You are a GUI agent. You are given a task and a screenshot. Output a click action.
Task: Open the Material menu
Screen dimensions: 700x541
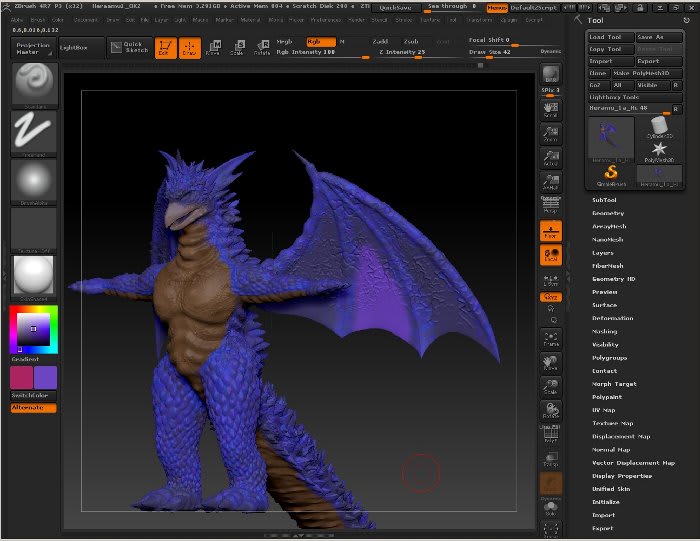point(250,20)
